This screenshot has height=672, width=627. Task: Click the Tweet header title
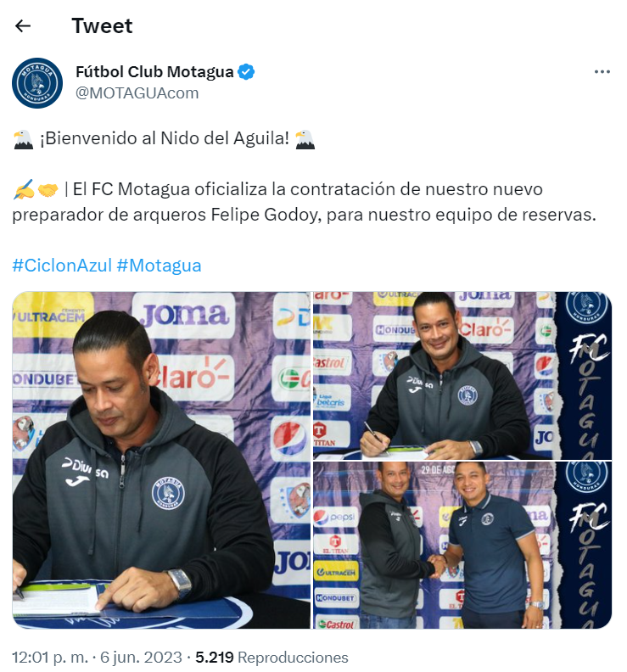tap(102, 25)
